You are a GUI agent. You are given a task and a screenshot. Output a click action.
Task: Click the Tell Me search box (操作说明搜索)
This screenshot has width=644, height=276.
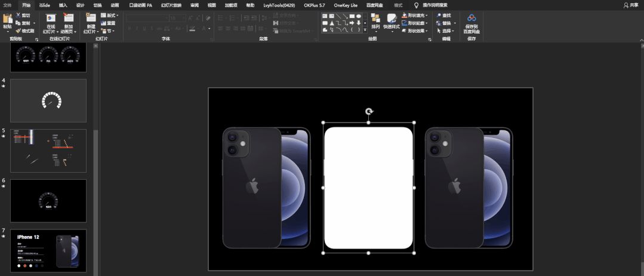[435, 5]
